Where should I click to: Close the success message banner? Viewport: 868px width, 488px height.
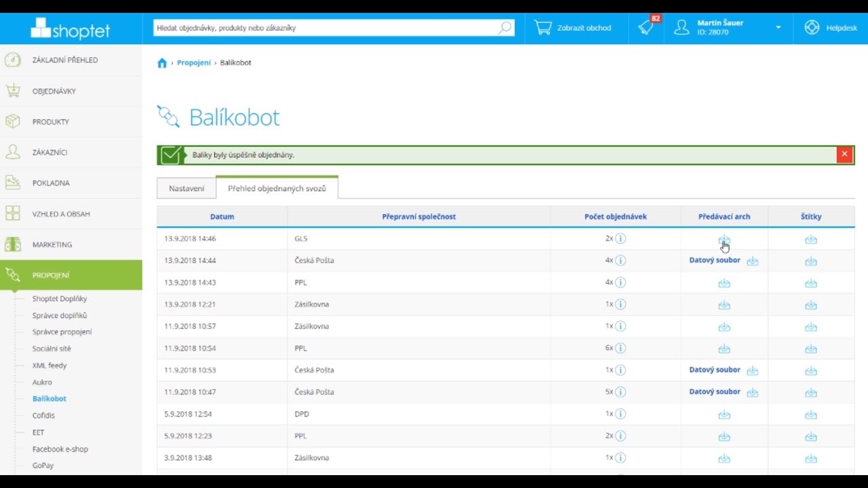(x=844, y=155)
